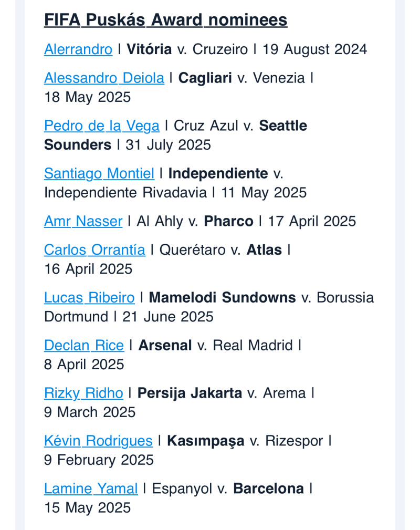This screenshot has width=420, height=530.
Task: Click the Declan Rice link
Action: (x=83, y=345)
